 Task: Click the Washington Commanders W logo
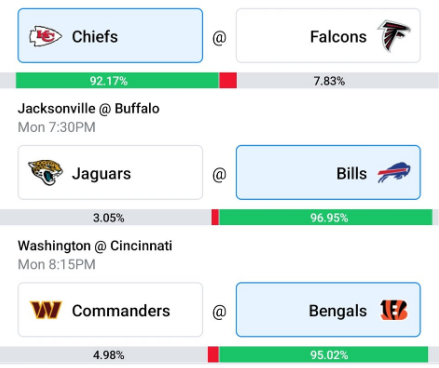point(46,310)
